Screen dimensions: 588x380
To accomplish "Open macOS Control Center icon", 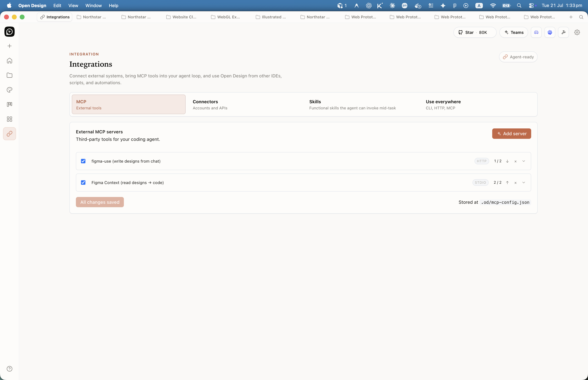I will click(531, 5).
